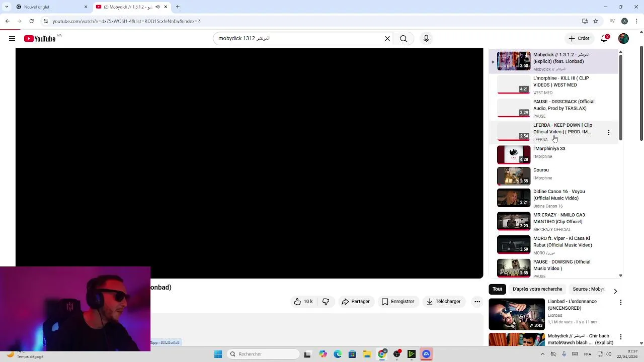644x362 pixels.
Task: Click the Partager button
Action: 356,302
